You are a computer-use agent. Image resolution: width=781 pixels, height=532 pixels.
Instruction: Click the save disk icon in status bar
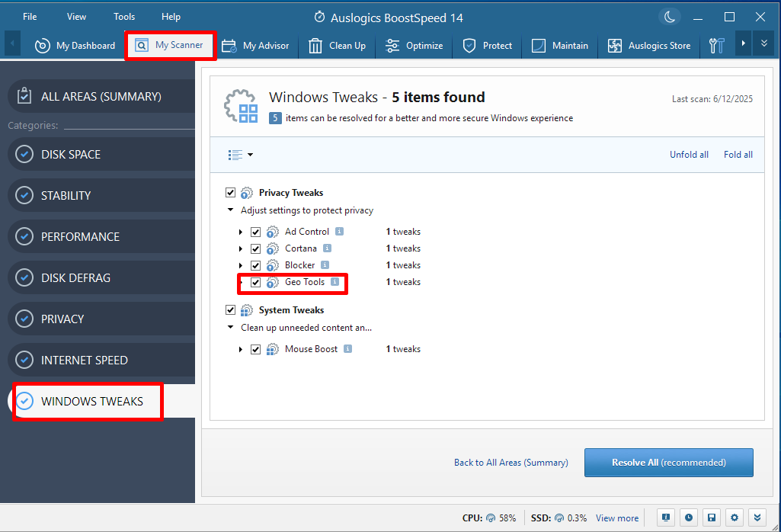click(x=711, y=518)
